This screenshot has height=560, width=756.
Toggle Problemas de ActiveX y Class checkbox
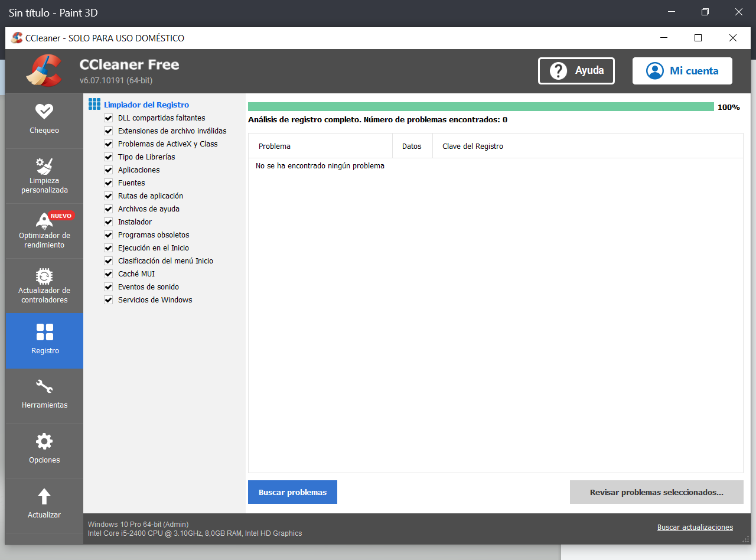click(x=108, y=144)
